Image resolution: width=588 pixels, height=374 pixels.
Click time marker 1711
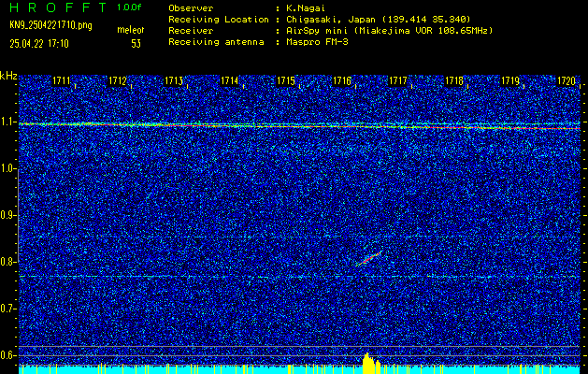coord(61,80)
